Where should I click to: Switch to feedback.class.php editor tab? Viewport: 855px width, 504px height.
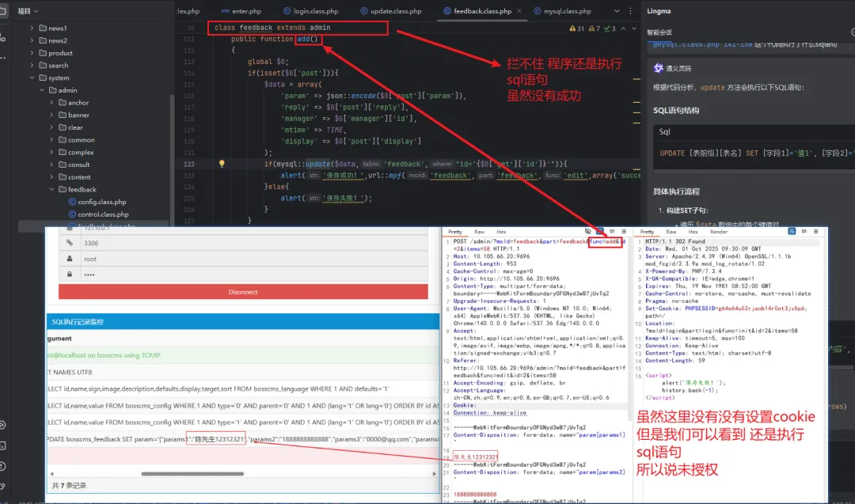tap(477, 11)
